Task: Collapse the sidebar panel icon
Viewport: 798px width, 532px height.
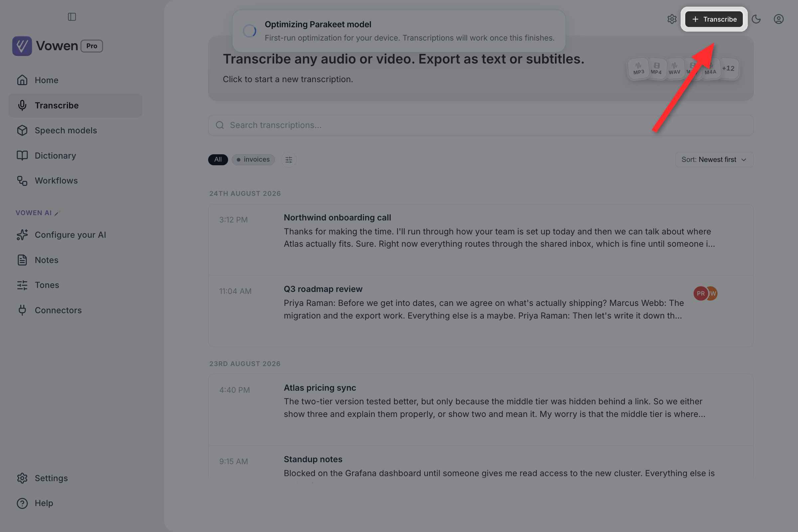Action: click(x=72, y=17)
